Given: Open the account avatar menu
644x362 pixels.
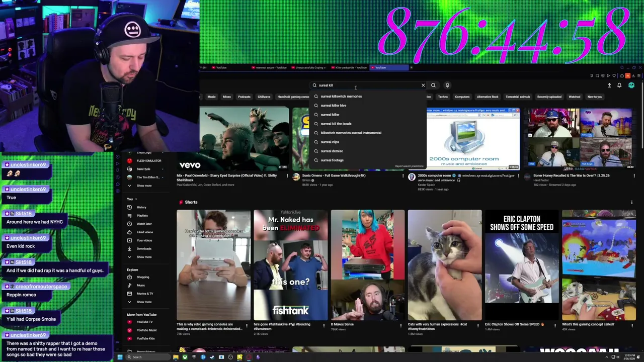Looking at the screenshot, I should (631, 85).
